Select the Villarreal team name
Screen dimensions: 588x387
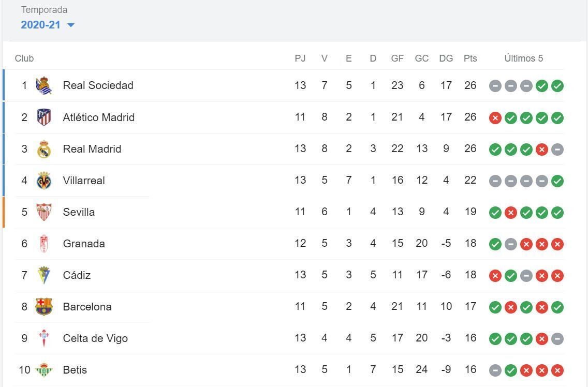(84, 181)
